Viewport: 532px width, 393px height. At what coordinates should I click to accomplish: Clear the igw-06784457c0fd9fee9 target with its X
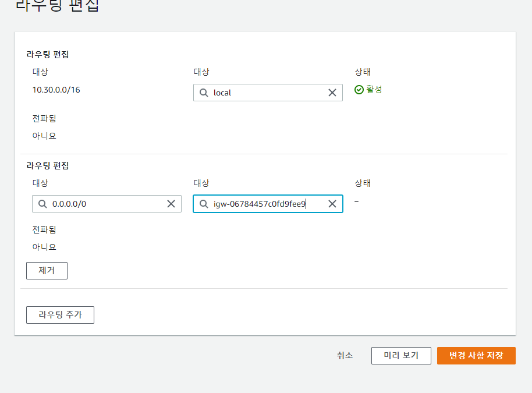pyautogui.click(x=332, y=204)
